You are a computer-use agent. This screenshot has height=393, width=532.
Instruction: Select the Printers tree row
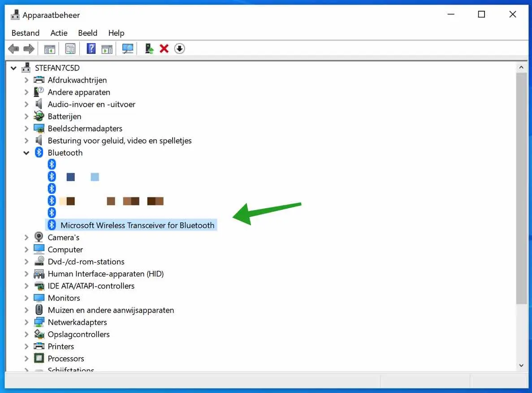[61, 346]
